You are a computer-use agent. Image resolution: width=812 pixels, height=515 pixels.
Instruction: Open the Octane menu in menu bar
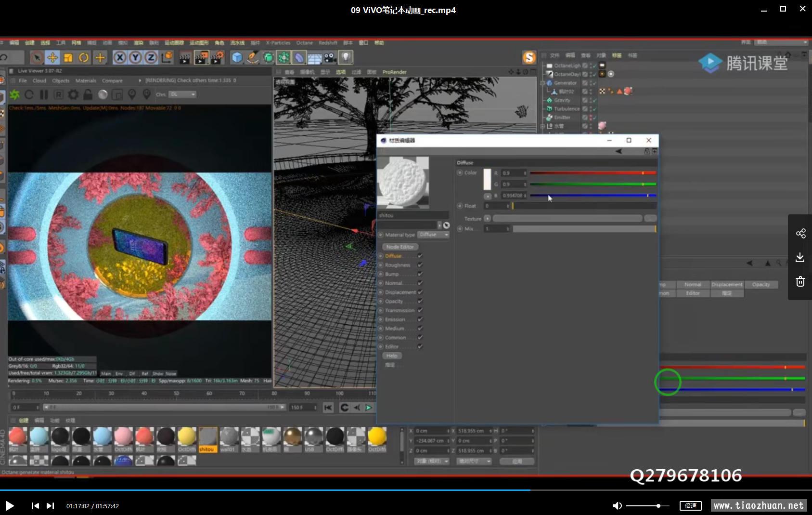[x=304, y=43]
